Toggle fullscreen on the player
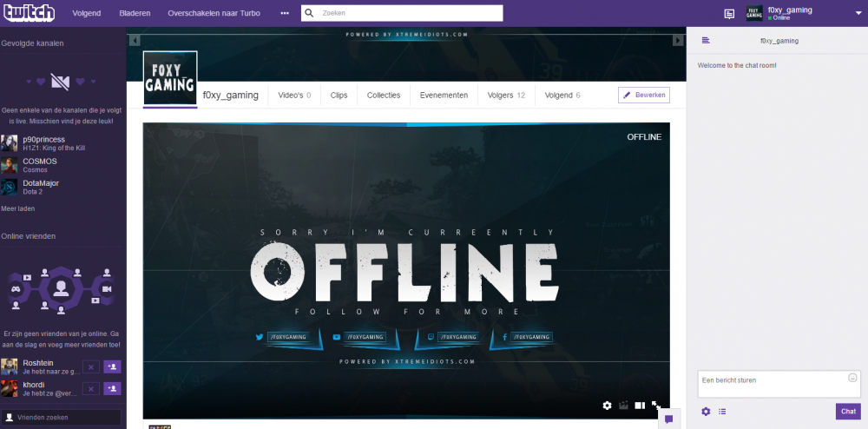This screenshot has width=868, height=429. pyautogui.click(x=656, y=406)
